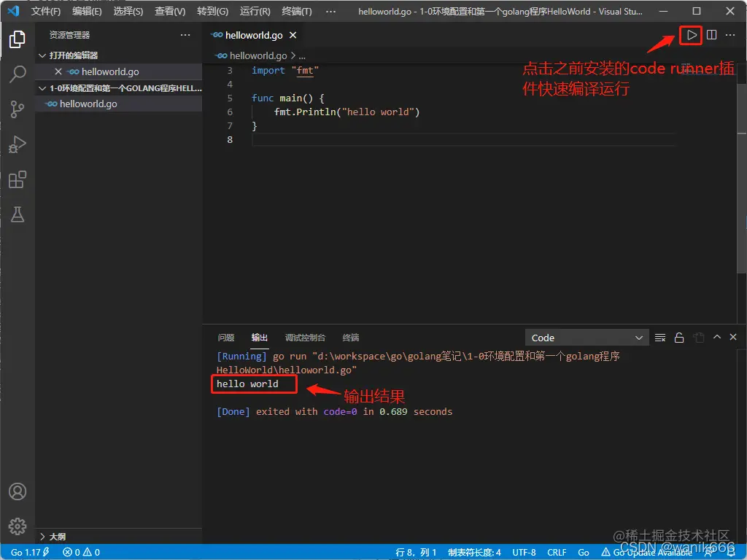Clear the output panel

(659, 338)
